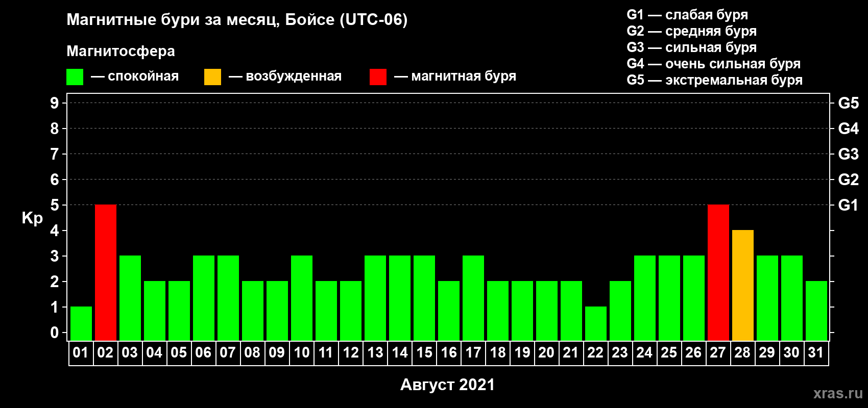Click the 'G4 — очень сильная буря' legend line
Viewport: 868px width, 408px height.
click(714, 64)
